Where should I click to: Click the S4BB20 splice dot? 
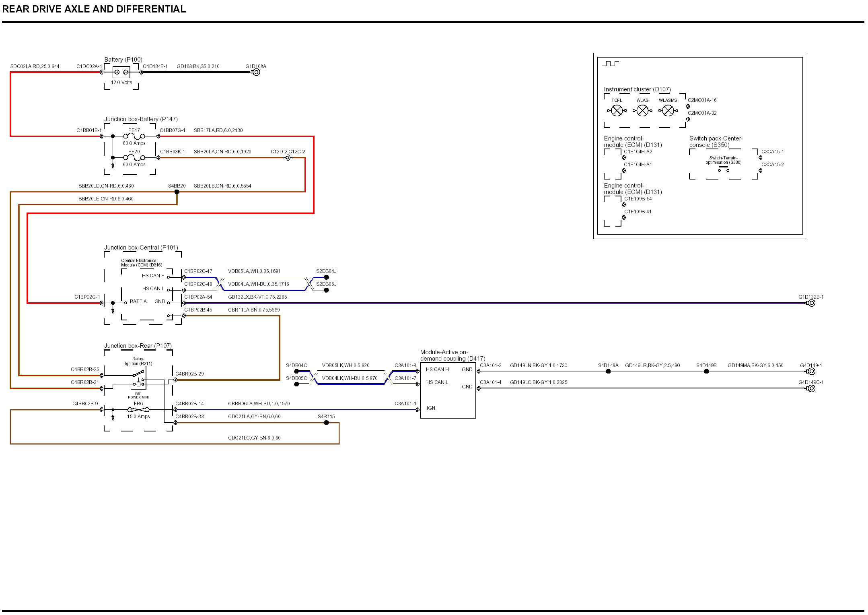click(177, 192)
